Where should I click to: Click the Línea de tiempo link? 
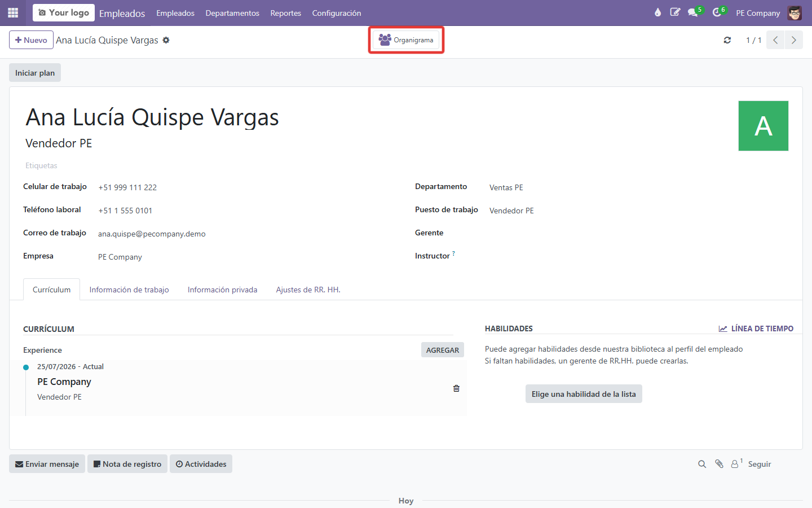click(756, 329)
